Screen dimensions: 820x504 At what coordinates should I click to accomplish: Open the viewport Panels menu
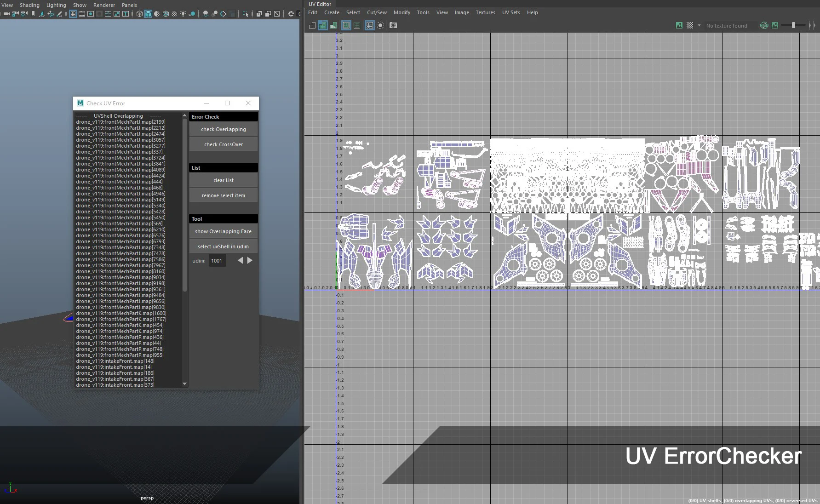(x=129, y=5)
